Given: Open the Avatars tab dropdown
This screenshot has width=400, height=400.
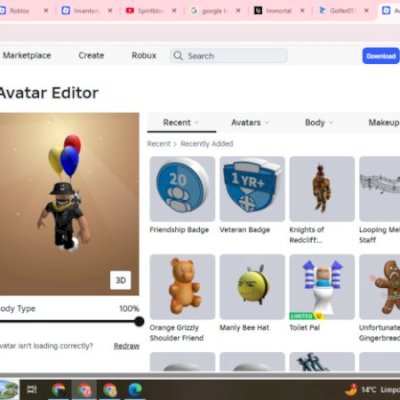Looking at the screenshot, I should (250, 123).
